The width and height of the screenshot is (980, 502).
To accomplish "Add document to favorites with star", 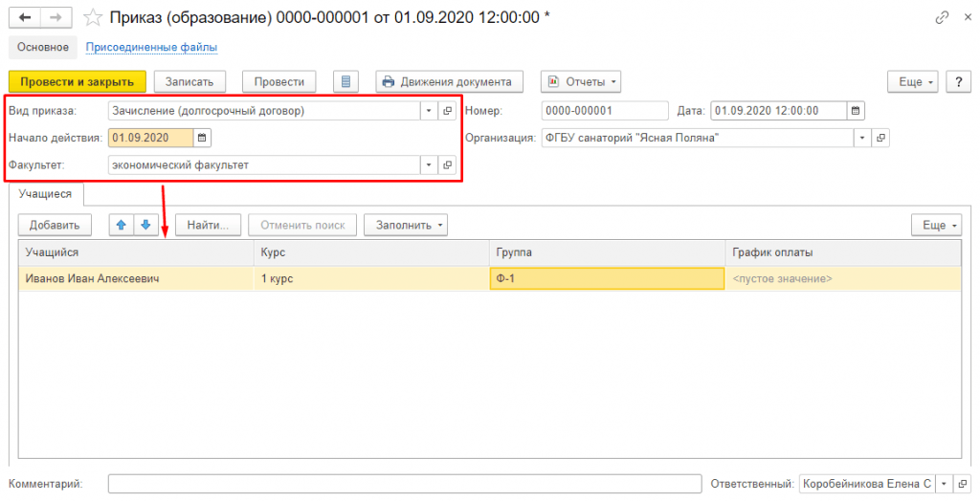I will click(x=93, y=18).
